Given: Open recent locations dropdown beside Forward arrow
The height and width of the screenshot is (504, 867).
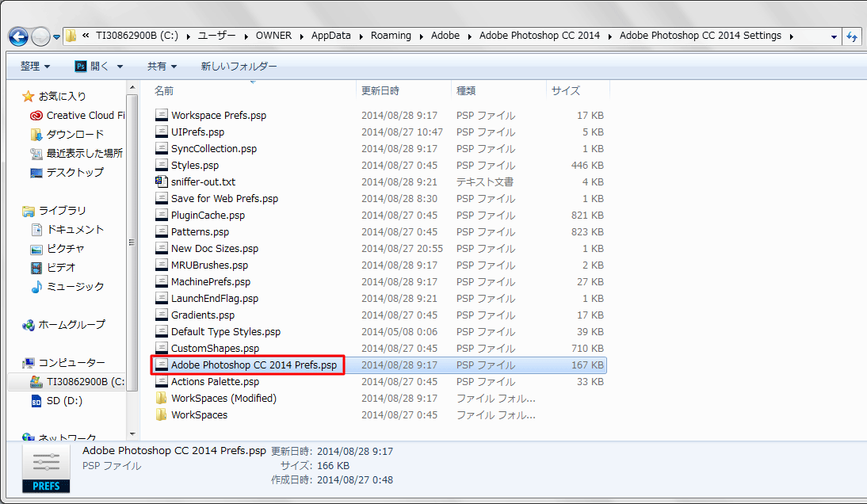Looking at the screenshot, I should (x=56, y=37).
